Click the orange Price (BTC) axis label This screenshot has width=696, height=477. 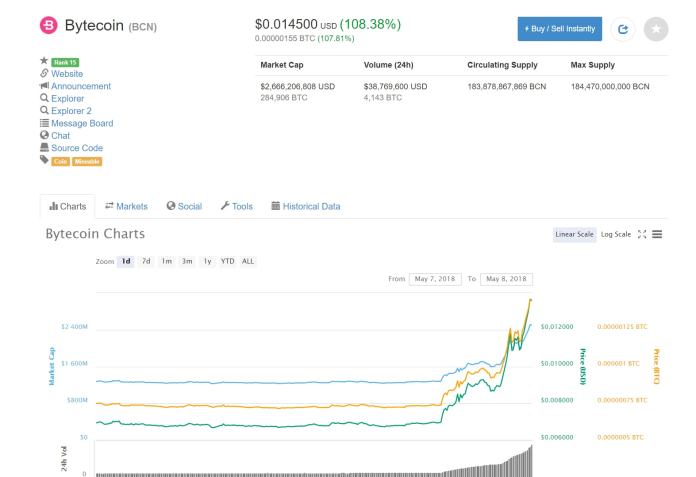click(x=656, y=367)
